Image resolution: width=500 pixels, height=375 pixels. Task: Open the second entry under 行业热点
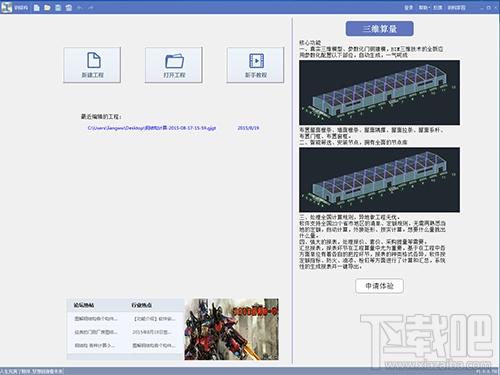pos(152,332)
